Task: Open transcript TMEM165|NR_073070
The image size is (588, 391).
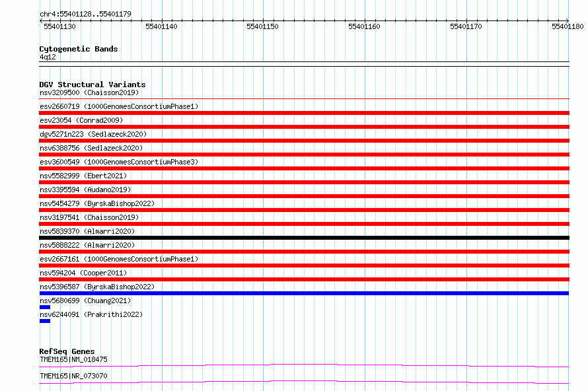Action: tap(73, 376)
